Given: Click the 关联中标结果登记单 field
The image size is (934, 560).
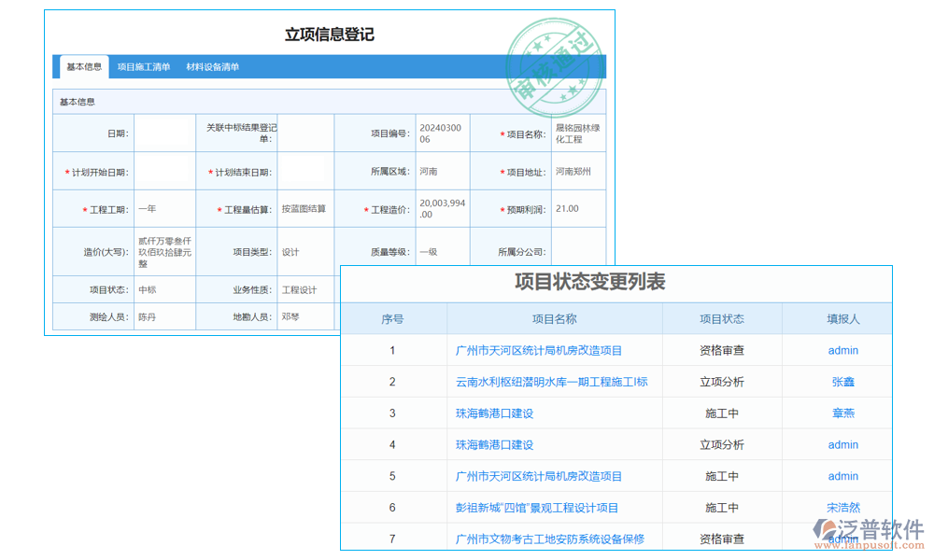Looking at the screenshot, I should point(308,132).
